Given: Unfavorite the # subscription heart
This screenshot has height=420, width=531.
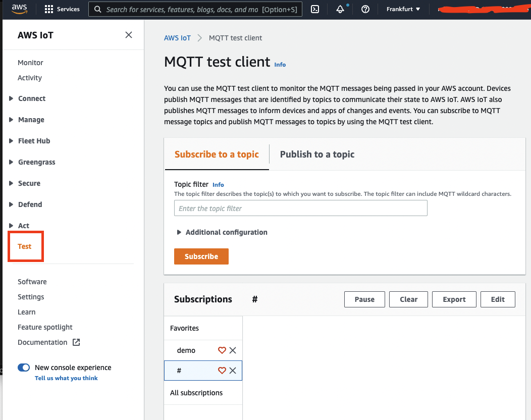Looking at the screenshot, I should 222,371.
